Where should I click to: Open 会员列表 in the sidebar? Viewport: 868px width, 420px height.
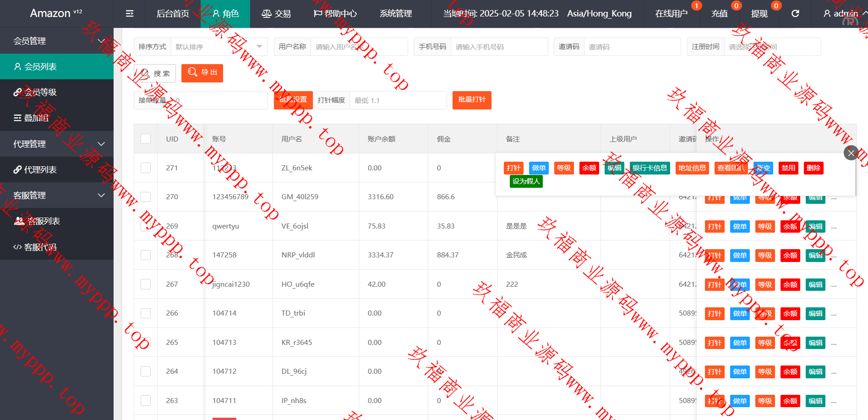[56, 67]
